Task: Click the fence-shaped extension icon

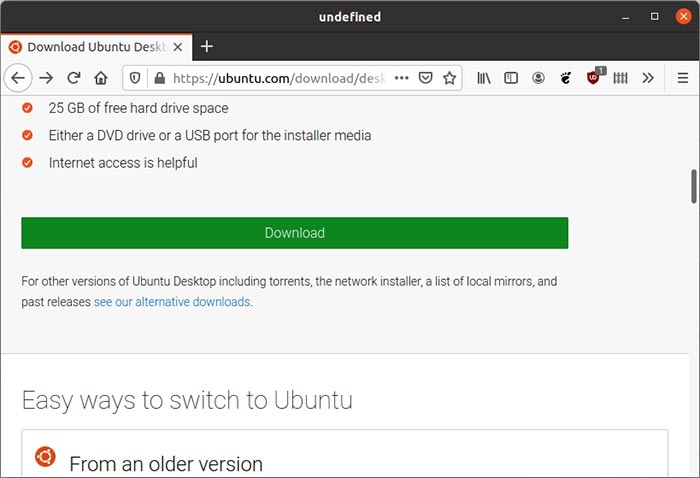Action: point(621,78)
